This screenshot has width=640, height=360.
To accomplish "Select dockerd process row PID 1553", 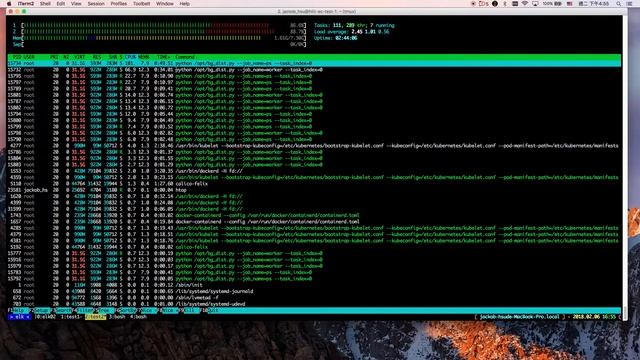I will 314,171.
